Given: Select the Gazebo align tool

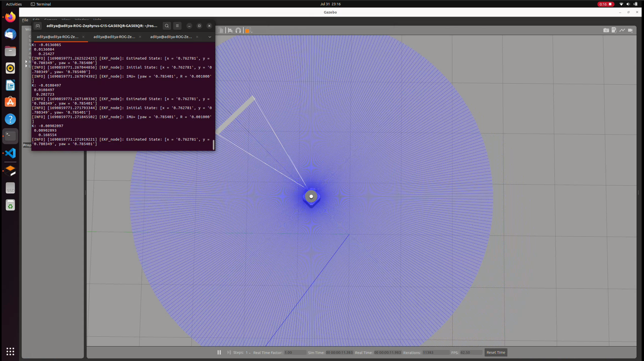Looking at the screenshot, I should (230, 30).
